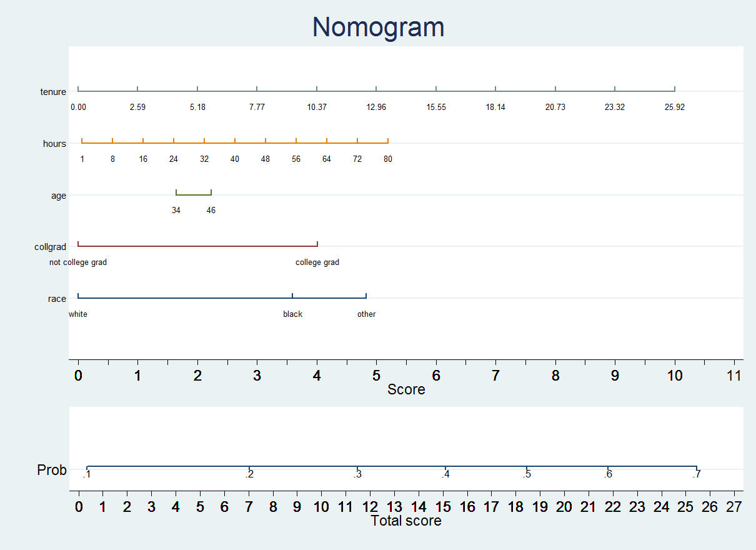756x550 pixels.
Task: Select Total score tick label 20
Action: point(564,506)
